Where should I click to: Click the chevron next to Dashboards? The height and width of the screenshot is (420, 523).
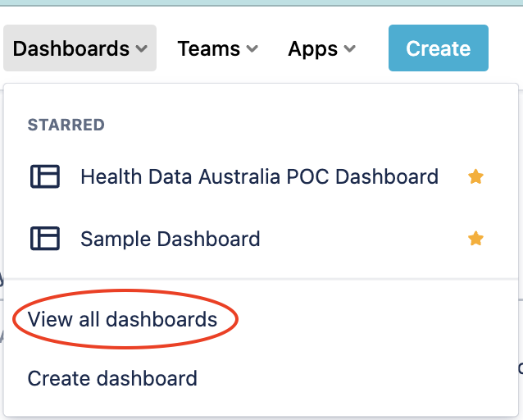(141, 49)
